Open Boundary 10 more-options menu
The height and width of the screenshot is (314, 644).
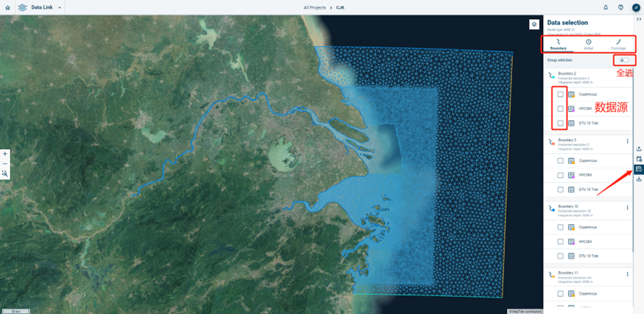pos(628,208)
